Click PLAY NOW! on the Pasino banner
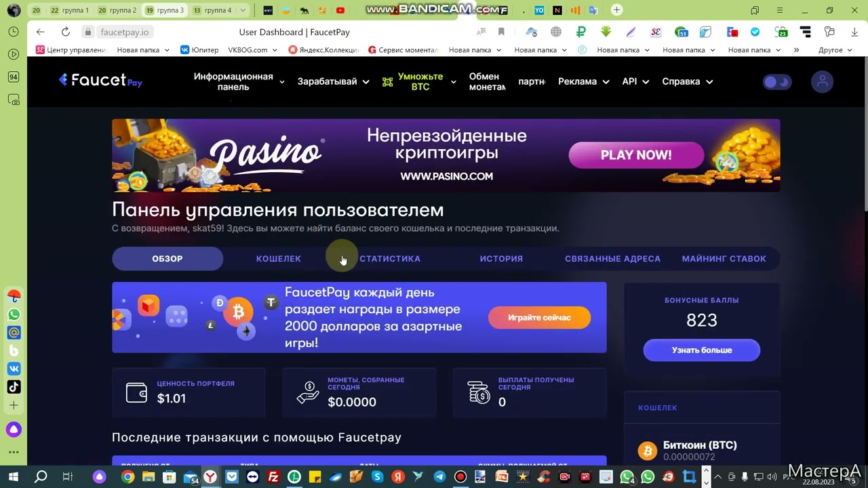The image size is (868, 488). coord(636,155)
